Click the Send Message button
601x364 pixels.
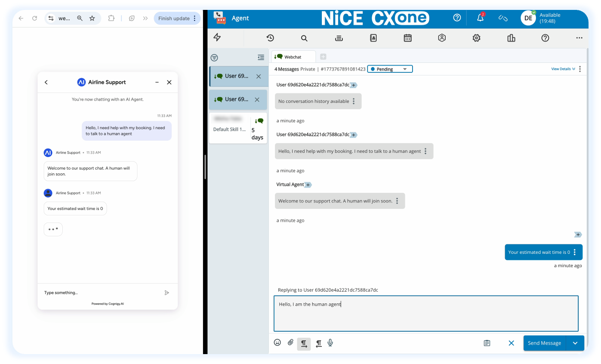pos(544,343)
